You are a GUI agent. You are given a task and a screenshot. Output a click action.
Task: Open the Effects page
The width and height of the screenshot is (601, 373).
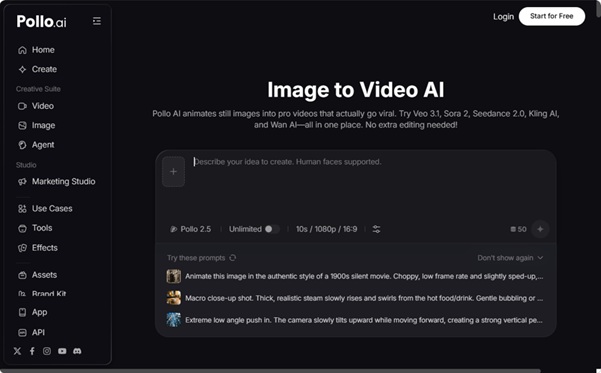pos(38,248)
